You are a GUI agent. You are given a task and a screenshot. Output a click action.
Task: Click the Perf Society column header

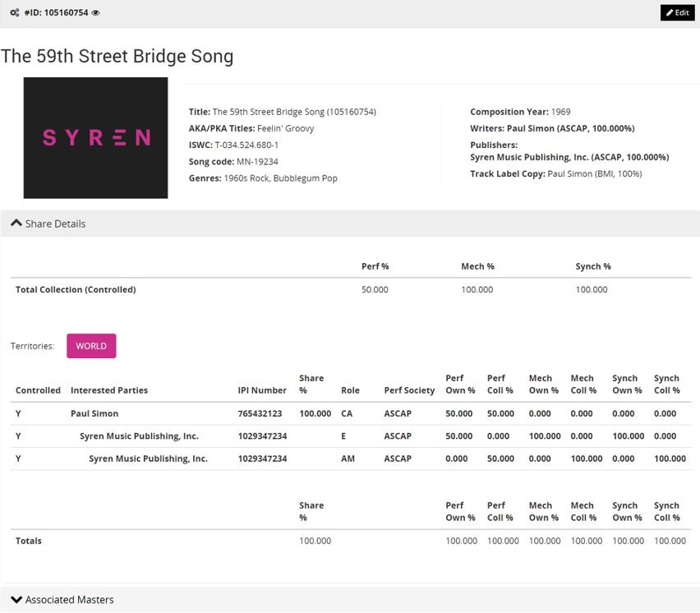[x=409, y=390]
